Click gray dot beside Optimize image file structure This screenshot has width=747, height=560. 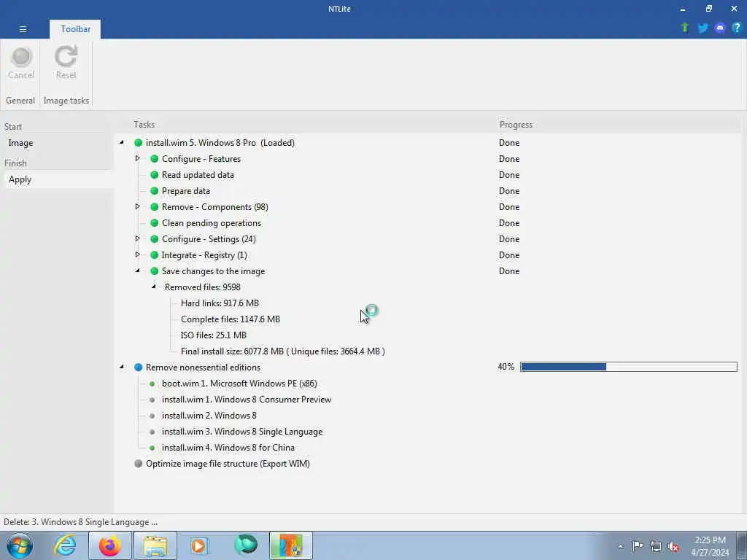point(138,463)
